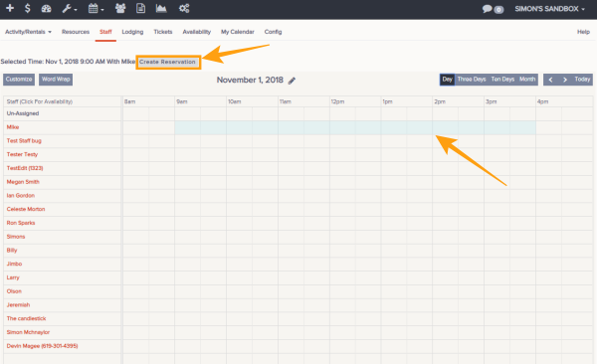The height and width of the screenshot is (364, 597).
Task: Open the dashboard gauge icon
Action: [46, 8]
